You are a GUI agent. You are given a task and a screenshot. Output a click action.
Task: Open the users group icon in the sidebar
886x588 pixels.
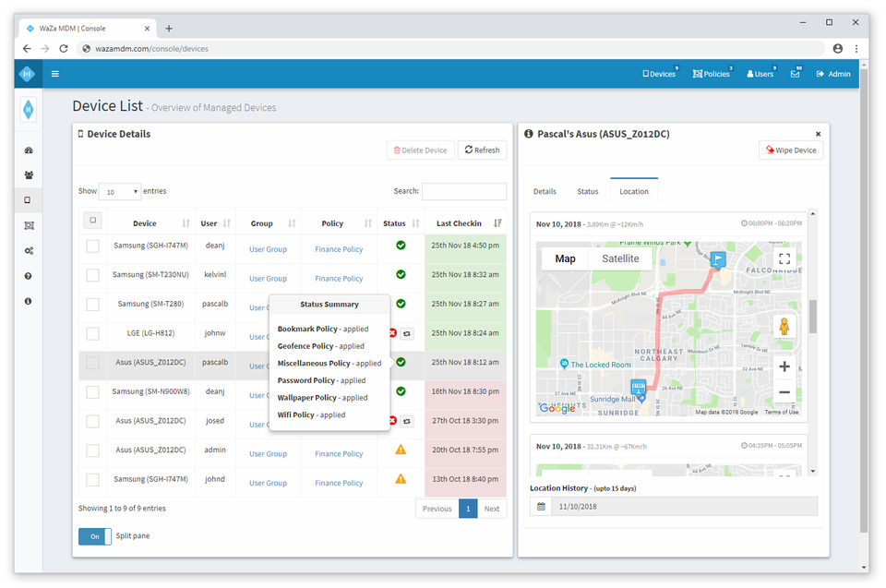tap(28, 174)
